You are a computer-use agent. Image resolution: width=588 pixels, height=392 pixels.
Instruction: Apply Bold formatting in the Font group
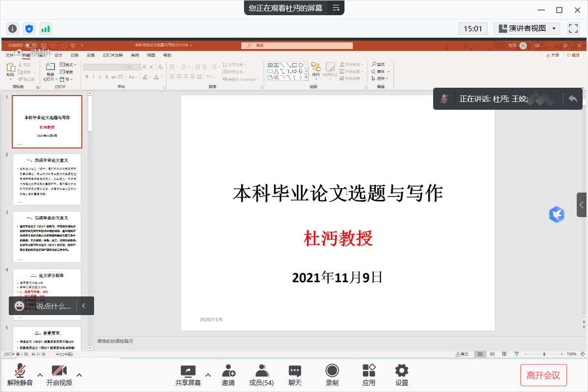[x=87, y=77]
